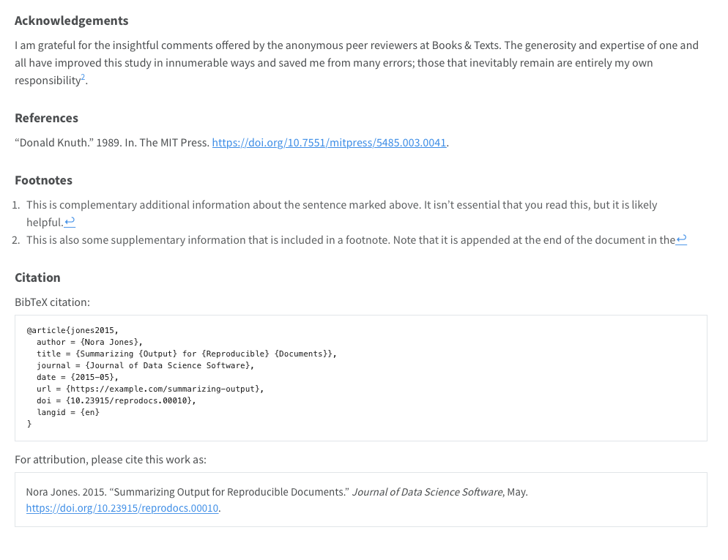
Task: Click the Citation heading
Action: point(37,277)
